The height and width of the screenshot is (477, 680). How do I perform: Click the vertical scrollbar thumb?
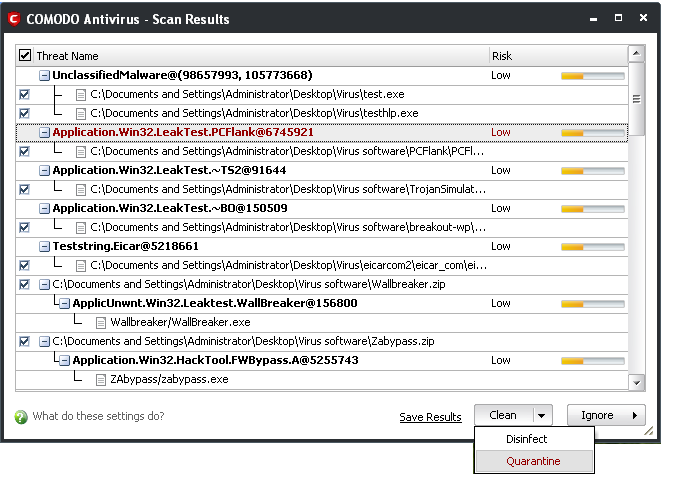coord(636,99)
